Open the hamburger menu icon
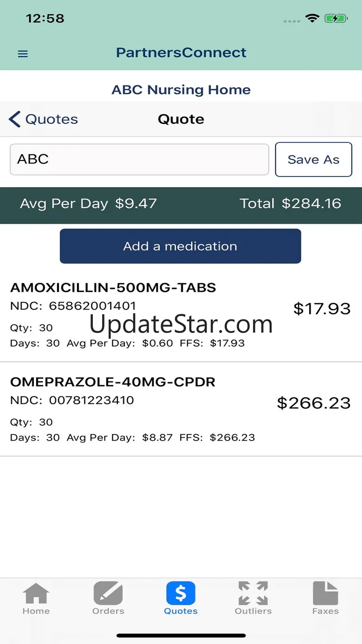 pos(23,54)
